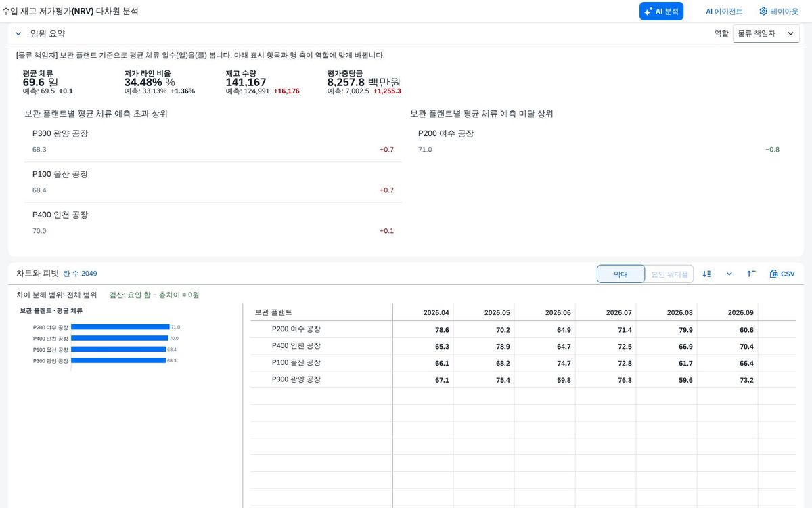Click the +0.7 deviation for P300 광양 공장
Viewport: 812px width, 508px height.
[386, 150]
